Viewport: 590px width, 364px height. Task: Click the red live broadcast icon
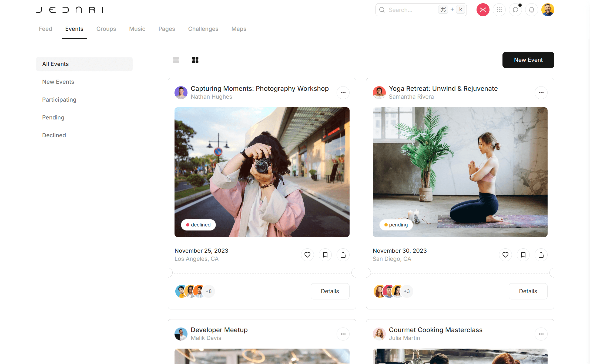(x=483, y=10)
